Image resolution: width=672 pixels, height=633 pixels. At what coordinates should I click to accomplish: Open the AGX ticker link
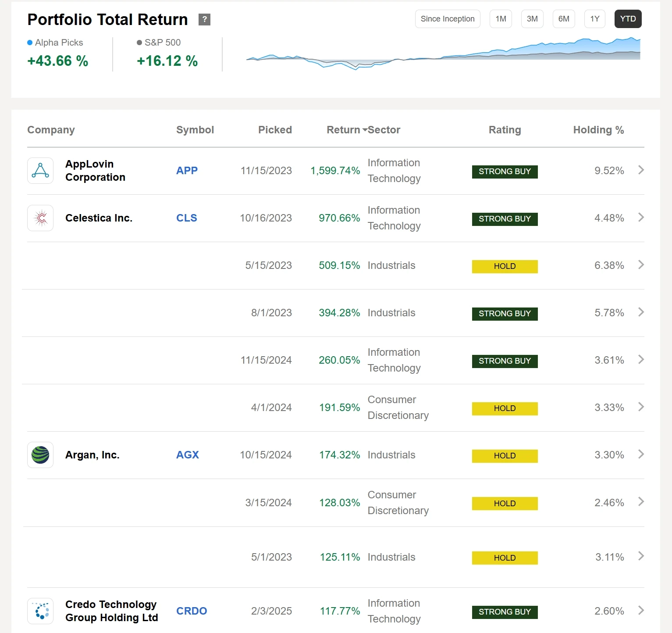point(188,455)
